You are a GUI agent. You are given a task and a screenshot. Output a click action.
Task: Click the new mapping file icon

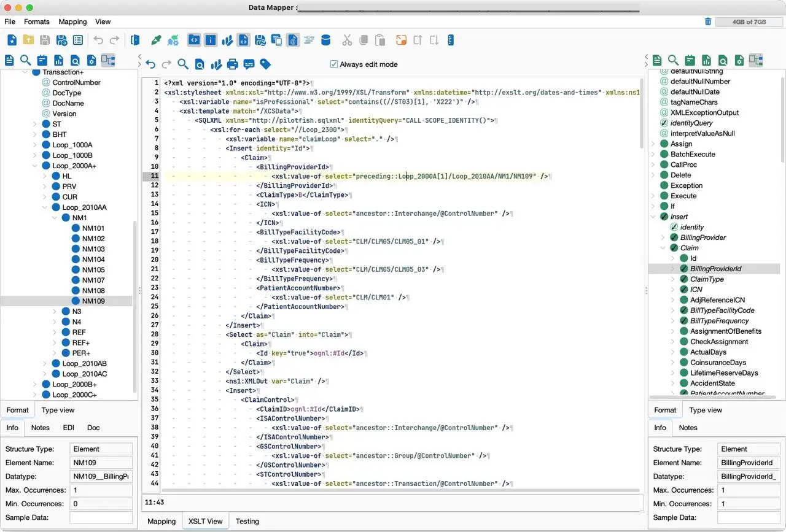tap(12, 40)
